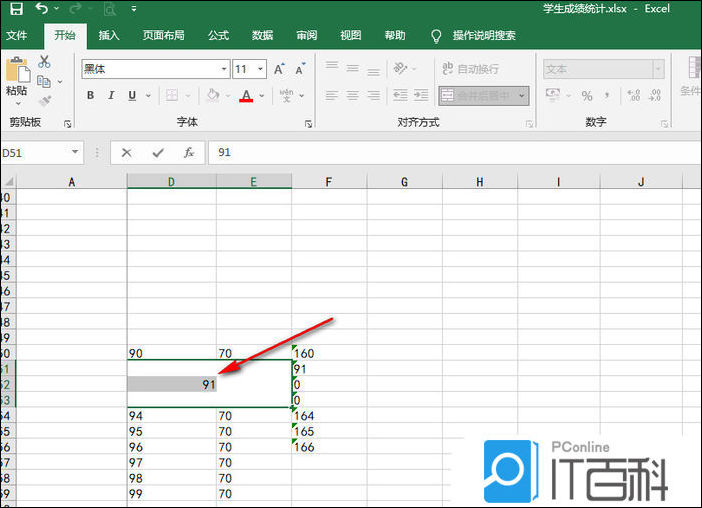This screenshot has width=702, height=508.
Task: Toggle Underline formatting
Action: [132, 96]
